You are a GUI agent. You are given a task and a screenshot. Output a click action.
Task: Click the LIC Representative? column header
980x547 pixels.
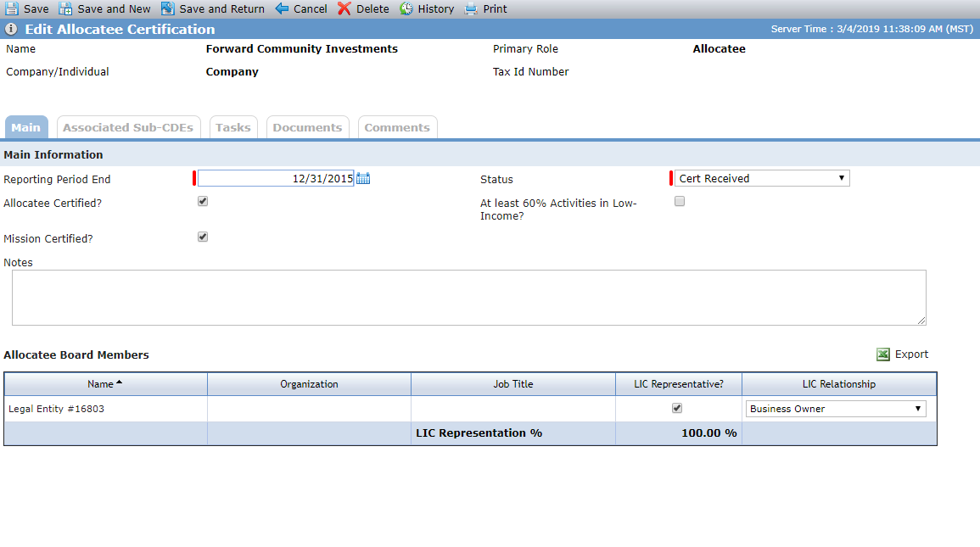(679, 384)
